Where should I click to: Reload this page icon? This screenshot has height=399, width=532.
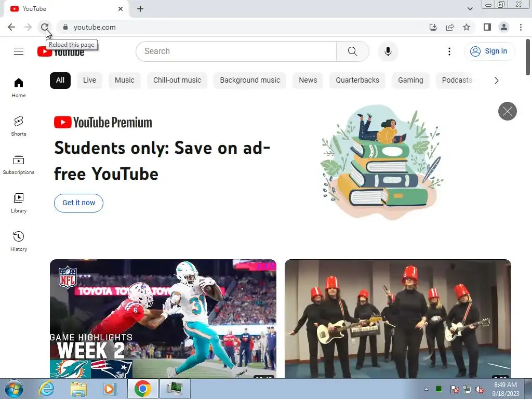point(45,27)
